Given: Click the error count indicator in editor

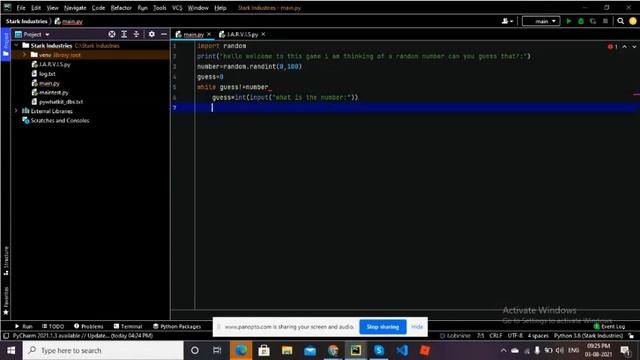Looking at the screenshot, I should click(x=613, y=47).
